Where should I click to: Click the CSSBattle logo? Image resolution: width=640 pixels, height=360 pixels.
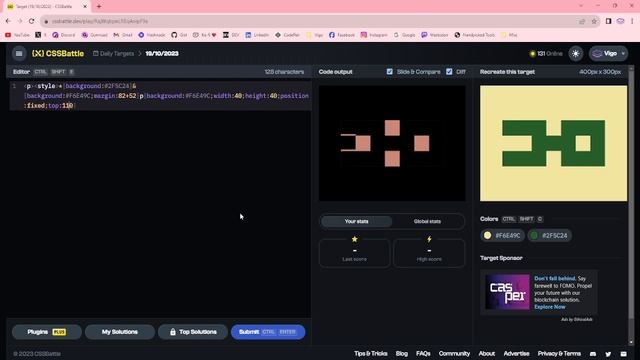click(58, 53)
